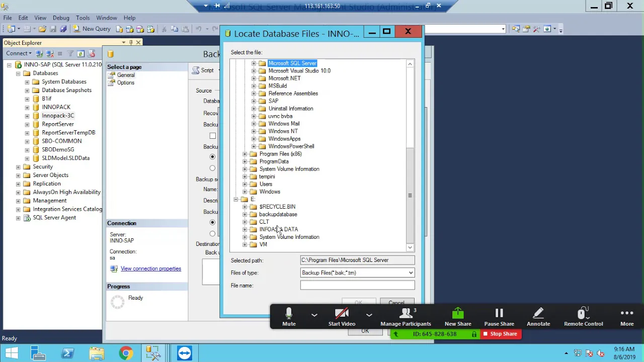This screenshot has height=362, width=644.
Task: Select the backupdatabase folder
Action: tap(278, 214)
